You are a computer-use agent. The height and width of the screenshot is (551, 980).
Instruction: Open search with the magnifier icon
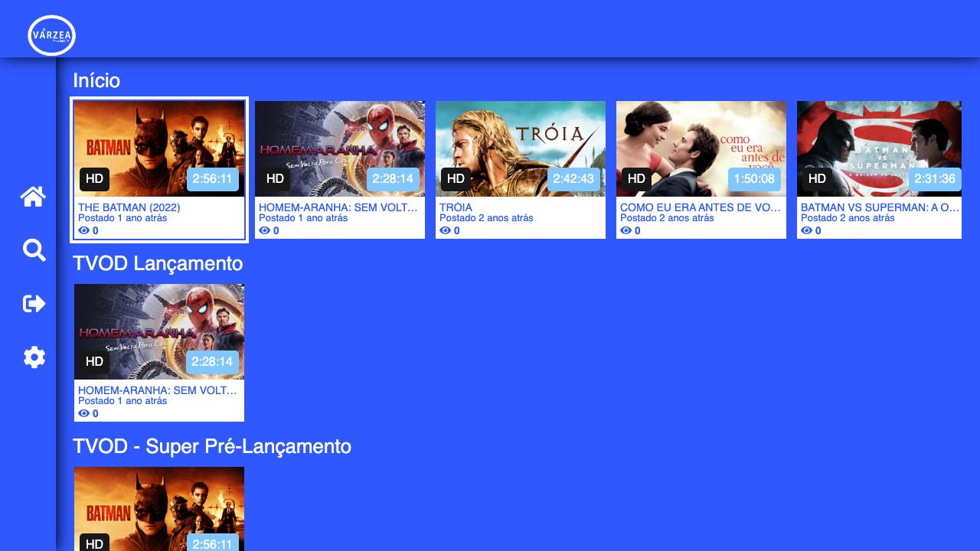pos(34,250)
